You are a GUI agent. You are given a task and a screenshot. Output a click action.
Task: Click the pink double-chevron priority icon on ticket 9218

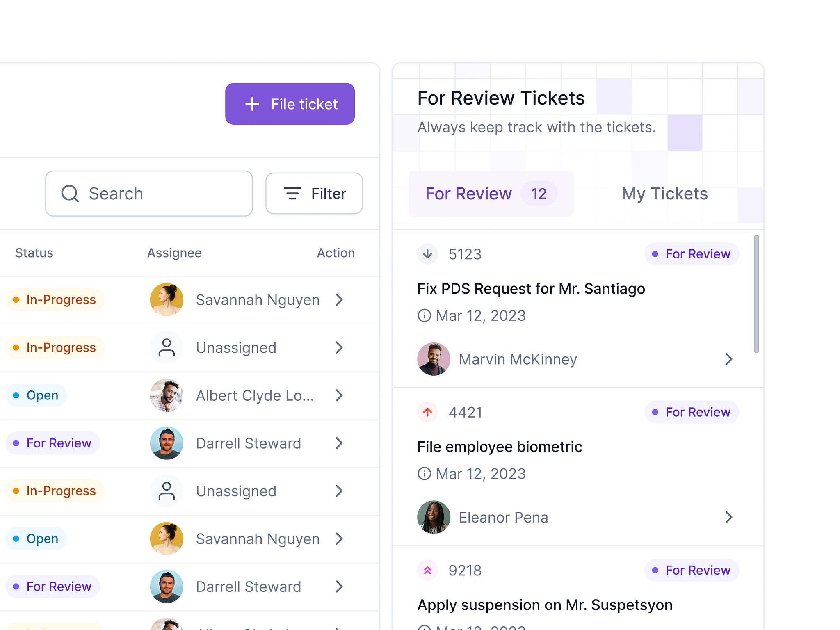(427, 570)
